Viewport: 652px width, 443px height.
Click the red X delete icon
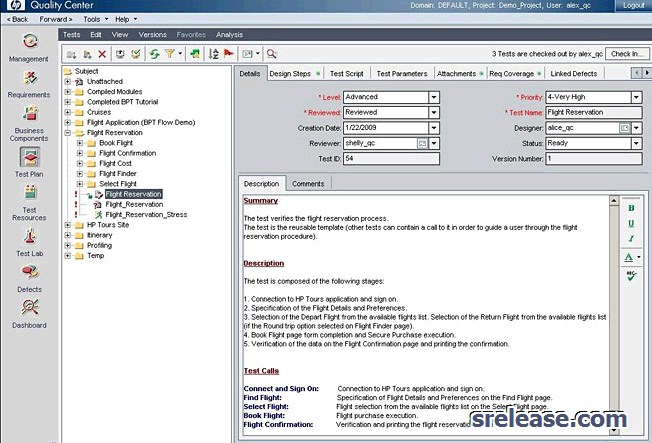tap(102, 54)
